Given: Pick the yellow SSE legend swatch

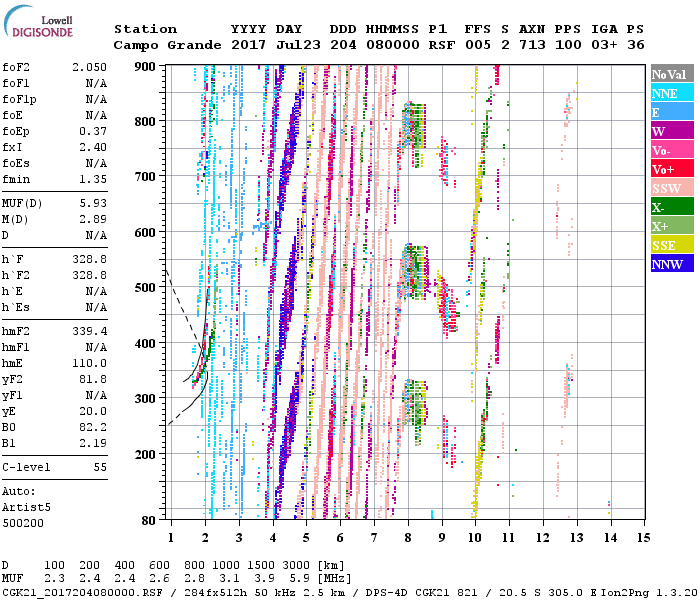Looking at the screenshot, I should click(671, 246).
